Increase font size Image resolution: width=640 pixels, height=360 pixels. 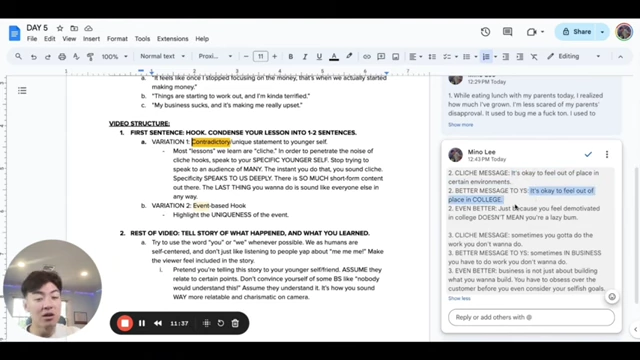point(274,57)
